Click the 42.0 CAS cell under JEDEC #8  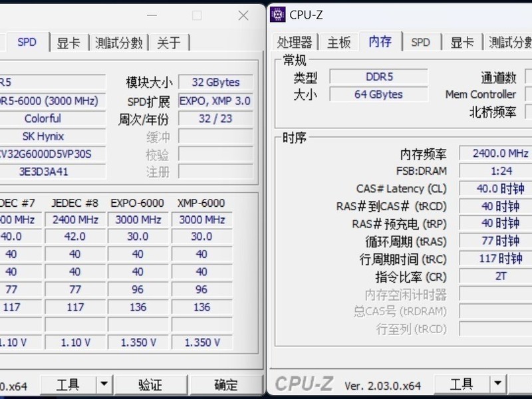point(75,237)
